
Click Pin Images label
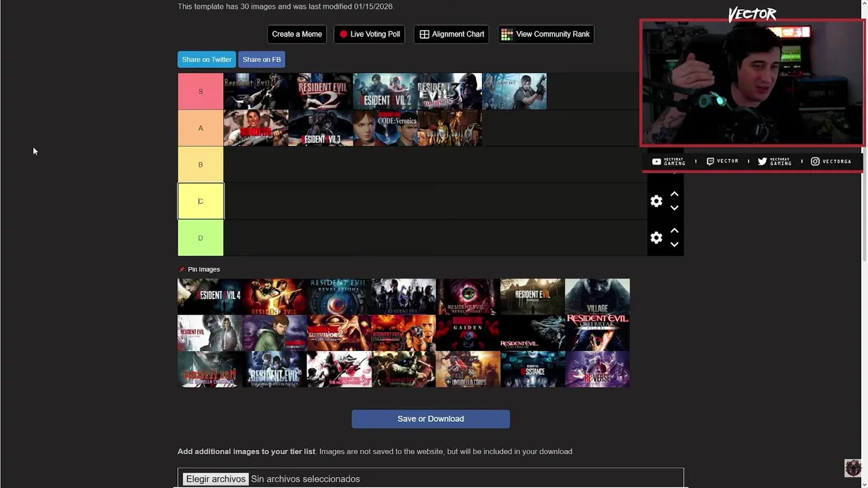[204, 270]
